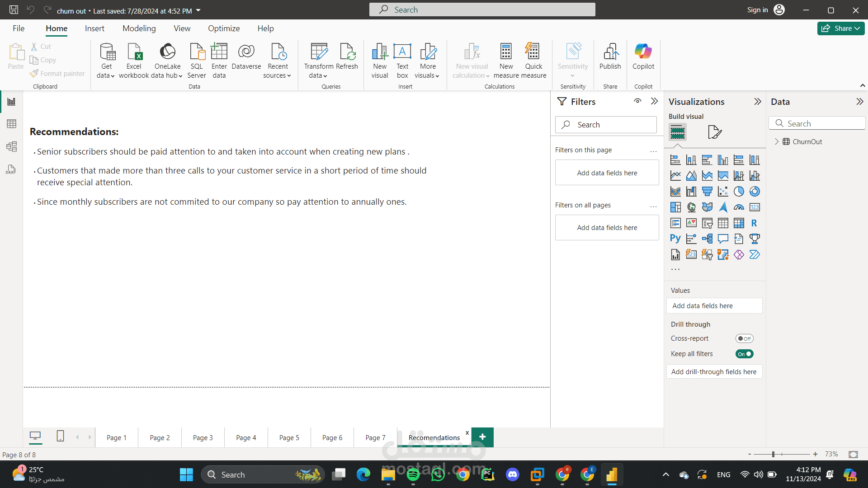The image size is (868, 488).
Task: Add a new report page
Action: point(482,437)
